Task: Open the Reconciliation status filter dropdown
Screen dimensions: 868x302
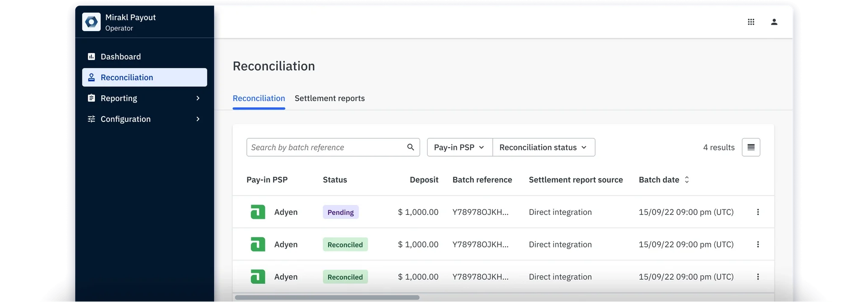Action: point(543,148)
